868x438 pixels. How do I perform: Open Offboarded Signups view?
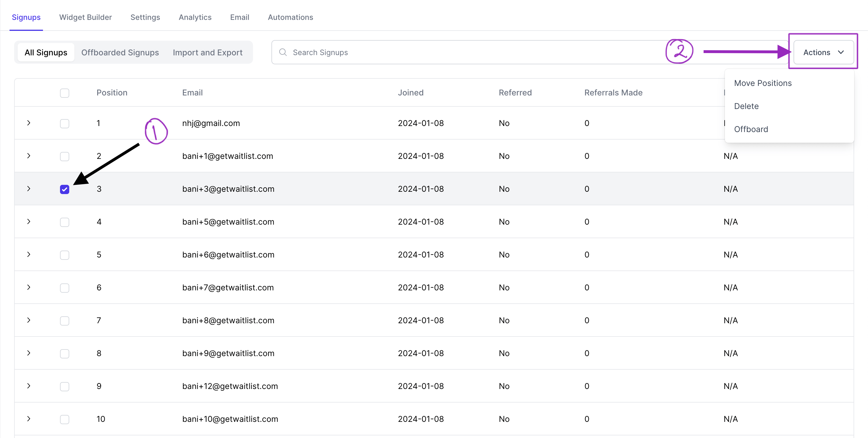coord(120,52)
